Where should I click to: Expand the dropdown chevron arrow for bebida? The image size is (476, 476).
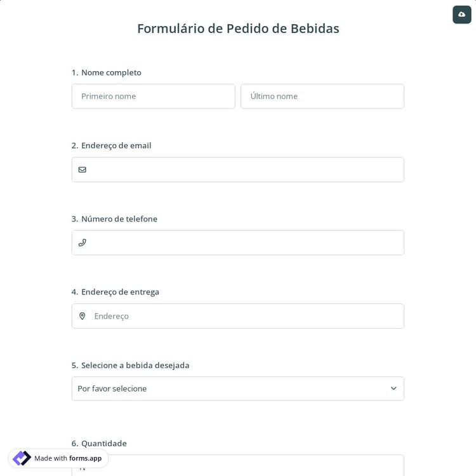pos(393,388)
